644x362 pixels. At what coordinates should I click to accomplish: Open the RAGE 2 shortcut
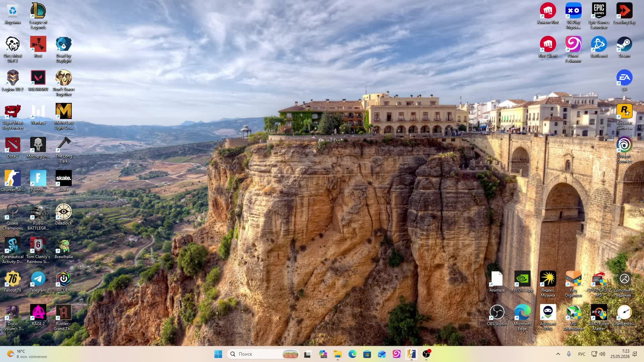pos(38,315)
